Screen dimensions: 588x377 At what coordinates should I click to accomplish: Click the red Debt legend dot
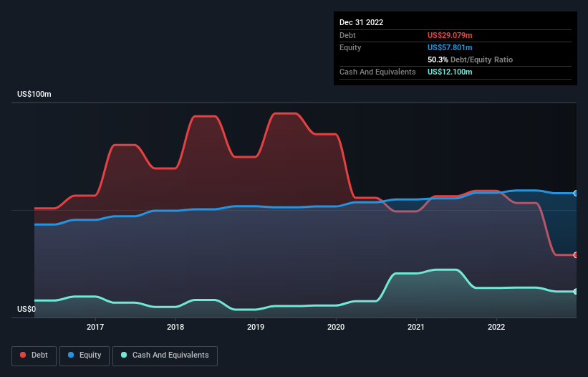coord(23,355)
